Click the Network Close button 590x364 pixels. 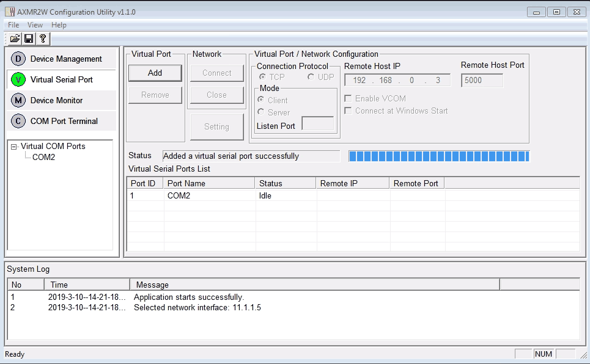pos(216,95)
